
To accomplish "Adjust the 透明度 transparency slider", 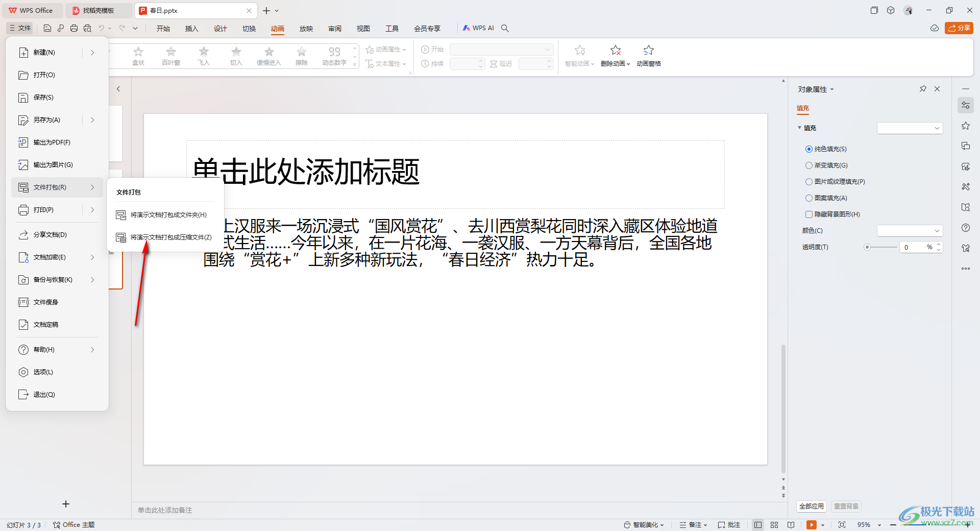I will coord(867,247).
